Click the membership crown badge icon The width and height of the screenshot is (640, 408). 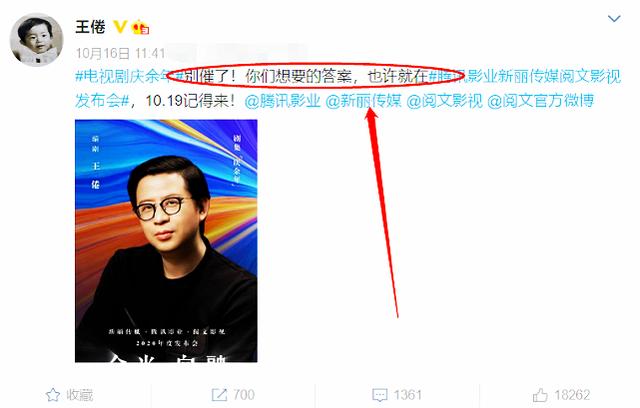(x=140, y=27)
